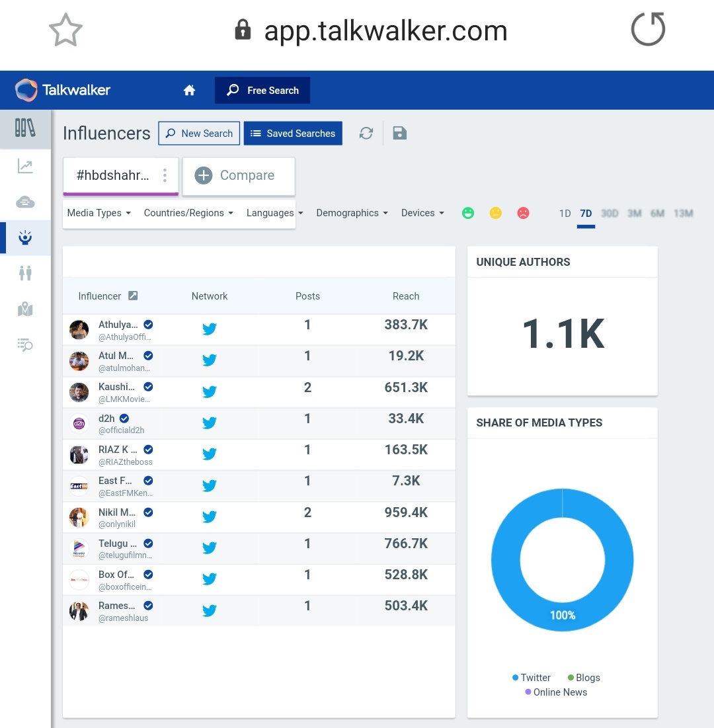Open Rames... @rameshlaus influencer

pos(116,606)
